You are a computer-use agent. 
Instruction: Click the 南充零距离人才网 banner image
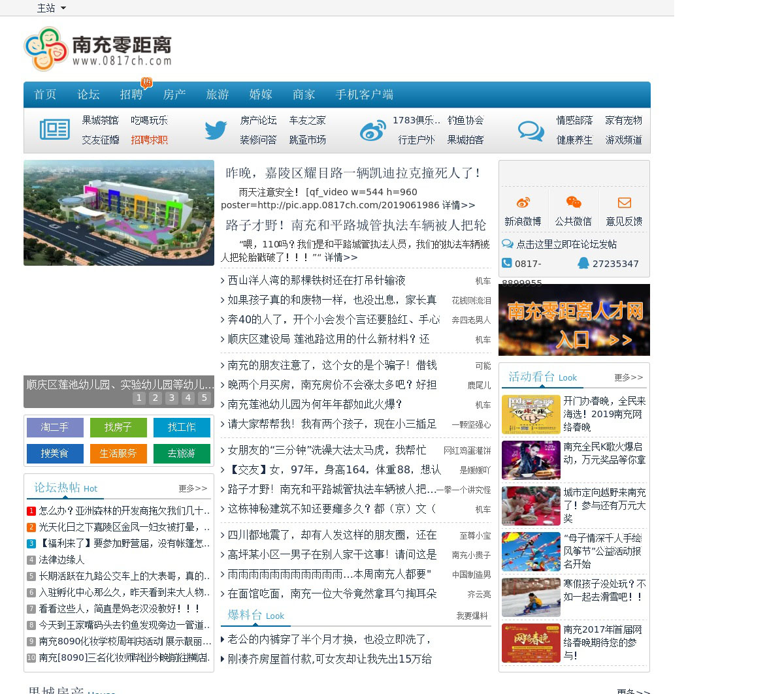[x=574, y=320]
